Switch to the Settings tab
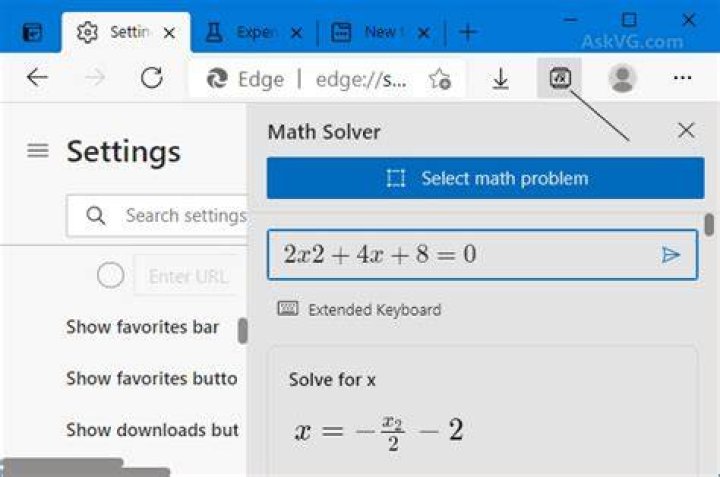This screenshot has height=477, width=720. [126, 32]
